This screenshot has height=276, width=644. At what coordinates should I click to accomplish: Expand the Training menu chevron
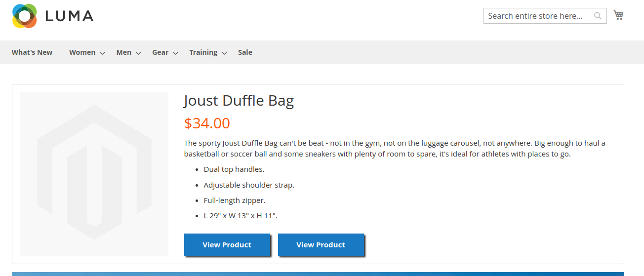click(x=224, y=53)
